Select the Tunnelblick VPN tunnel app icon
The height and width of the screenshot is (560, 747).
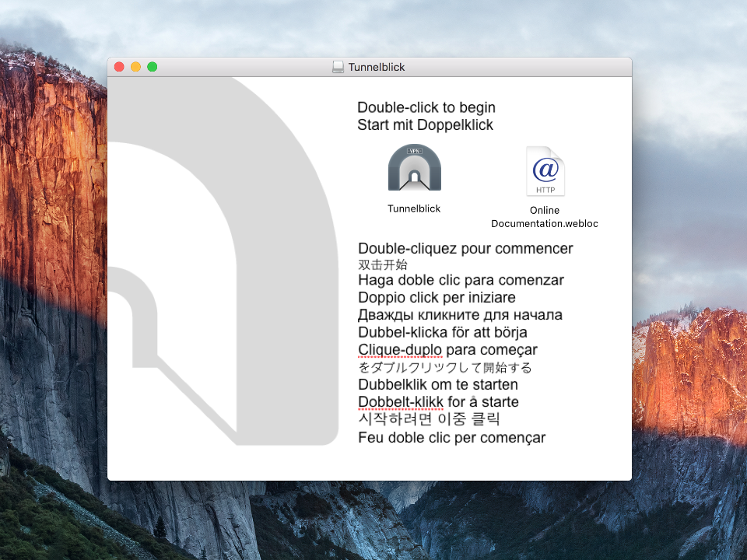(415, 168)
